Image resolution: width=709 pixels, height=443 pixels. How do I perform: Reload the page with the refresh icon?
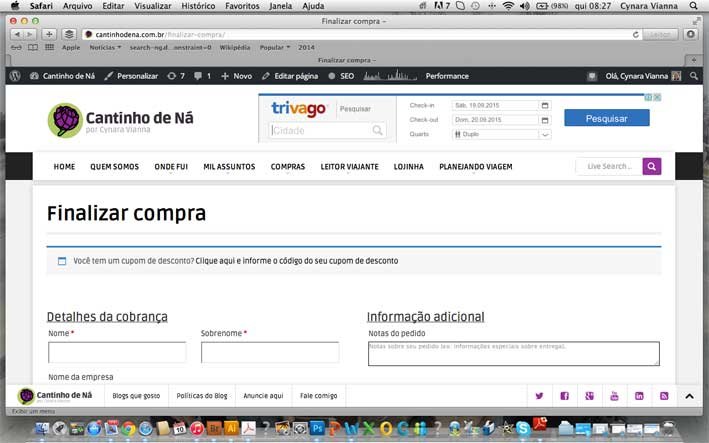point(635,34)
